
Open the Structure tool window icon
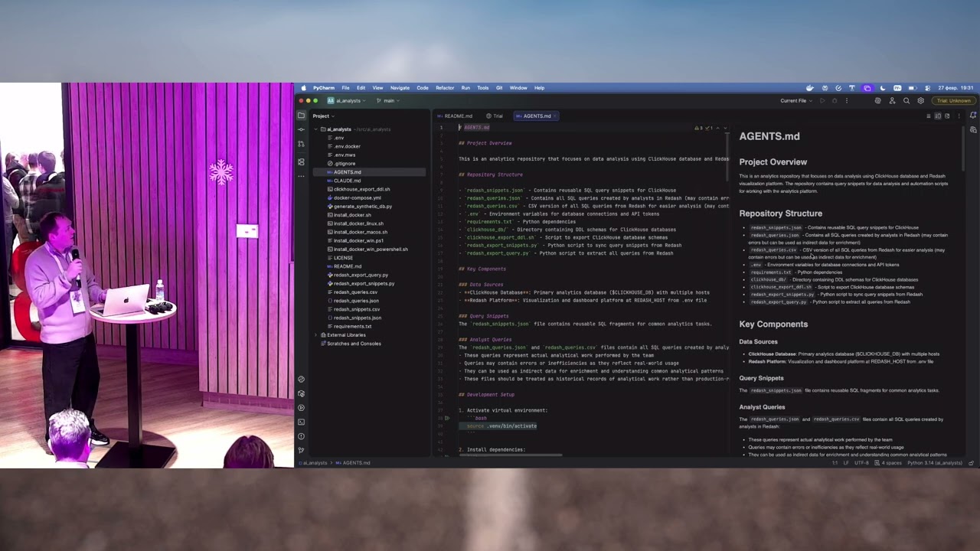point(301,161)
